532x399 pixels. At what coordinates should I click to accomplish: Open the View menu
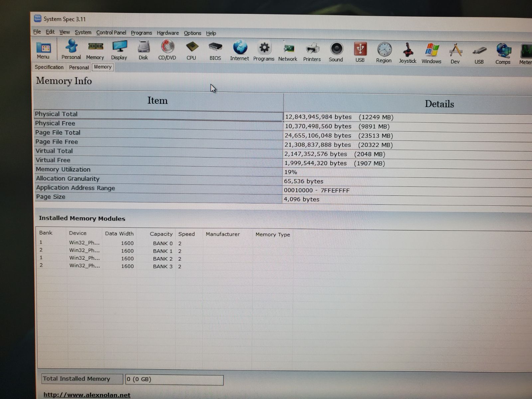coord(65,32)
